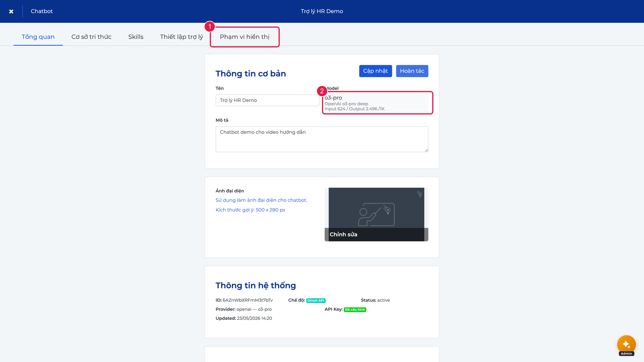
Task: Click the Direct API mode badge
Action: [x=316, y=300]
